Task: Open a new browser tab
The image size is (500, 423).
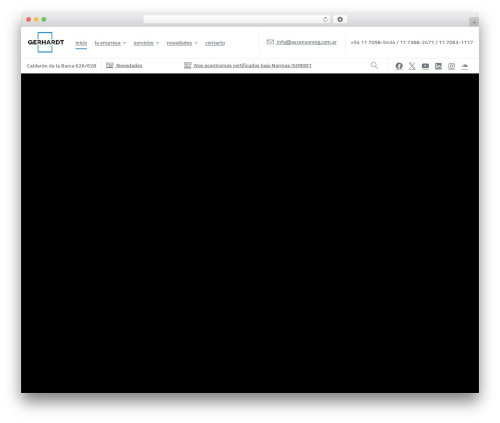Action: (474, 22)
